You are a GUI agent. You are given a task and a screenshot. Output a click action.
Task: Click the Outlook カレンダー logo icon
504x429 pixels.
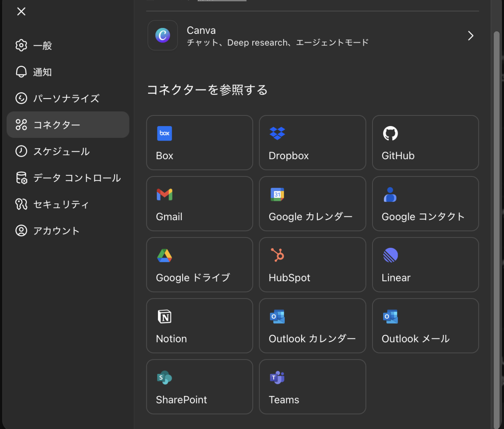click(x=277, y=317)
